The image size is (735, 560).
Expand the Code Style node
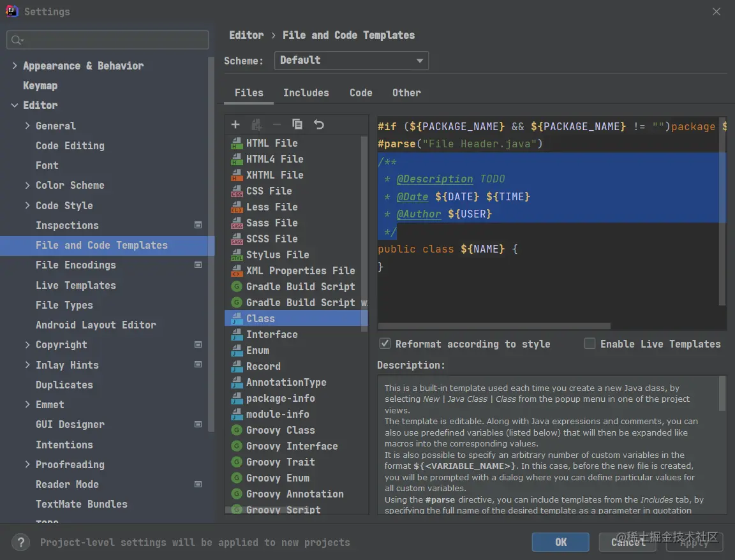(x=27, y=205)
